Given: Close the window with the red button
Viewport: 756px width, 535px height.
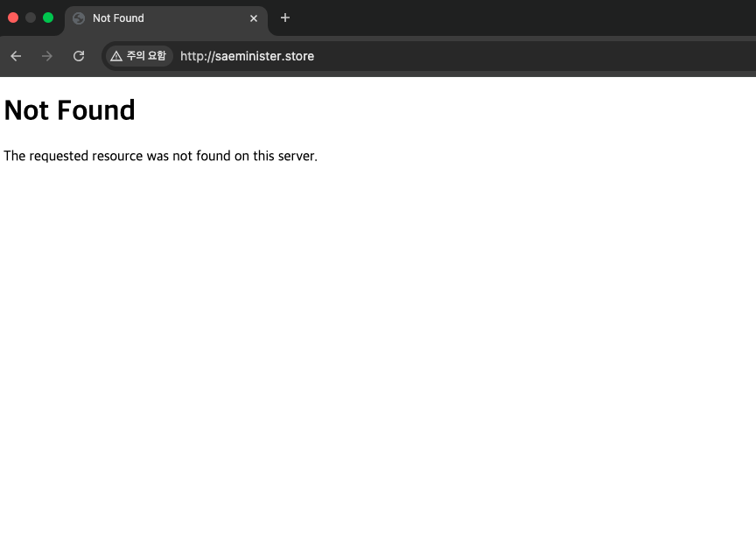Looking at the screenshot, I should pyautogui.click(x=13, y=18).
